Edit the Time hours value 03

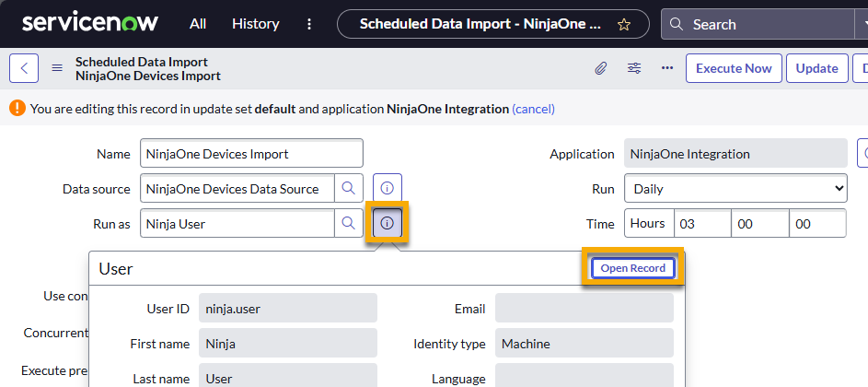[702, 223]
